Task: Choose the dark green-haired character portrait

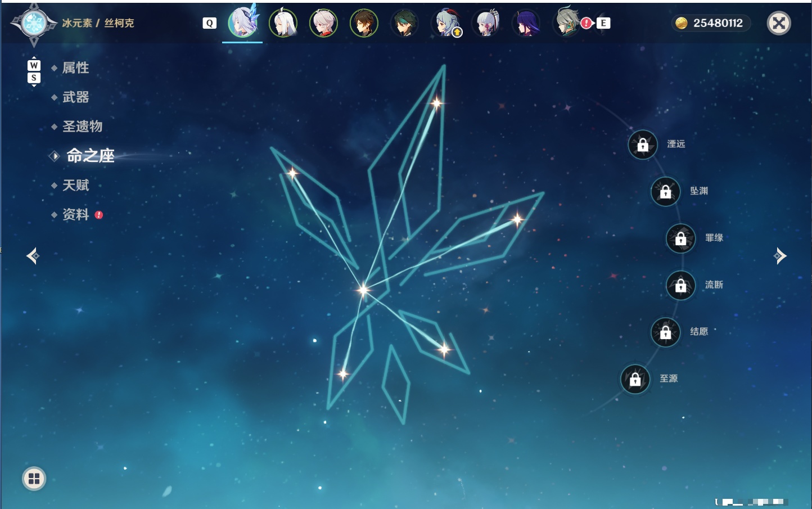Action: (x=404, y=23)
